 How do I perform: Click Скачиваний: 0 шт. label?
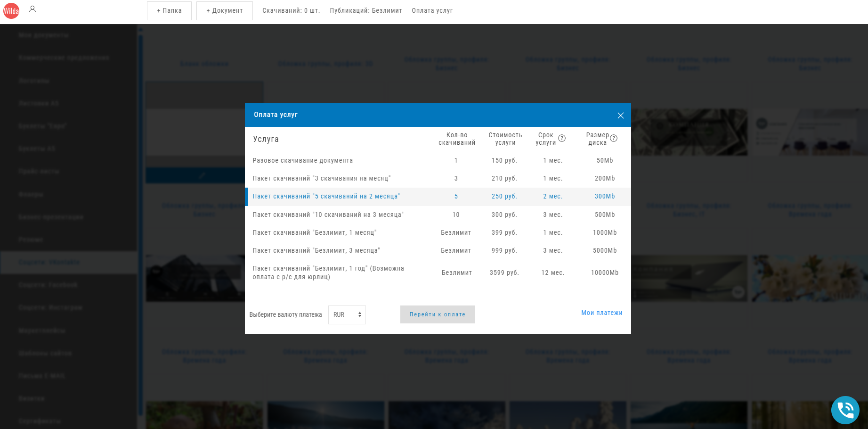(x=291, y=11)
